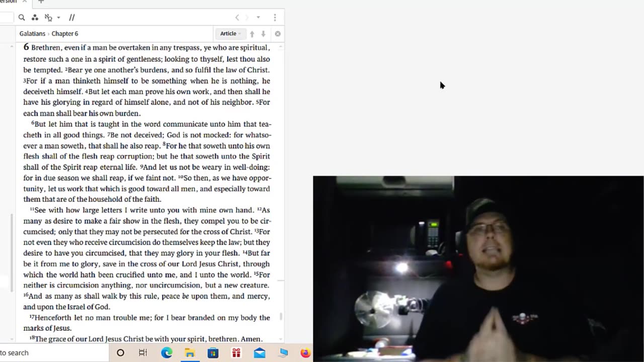Click the scroll-down arrow of the text pane
Image resolution: width=644 pixels, height=362 pixels.
point(281,339)
